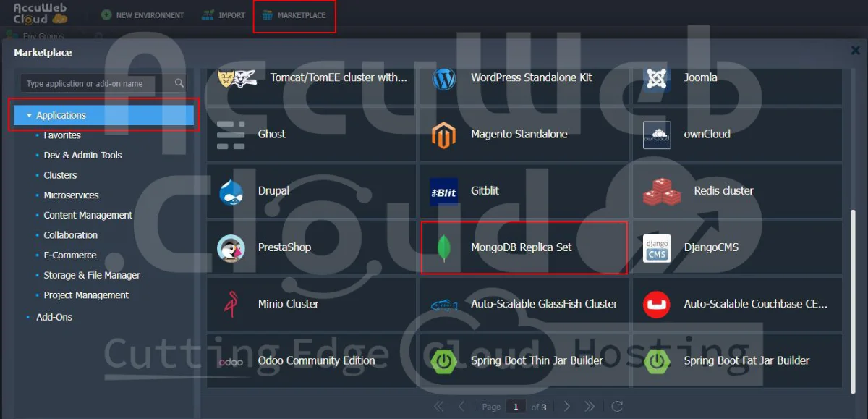This screenshot has width=868, height=419.
Task: Select the Drupal drop logo
Action: click(230, 191)
